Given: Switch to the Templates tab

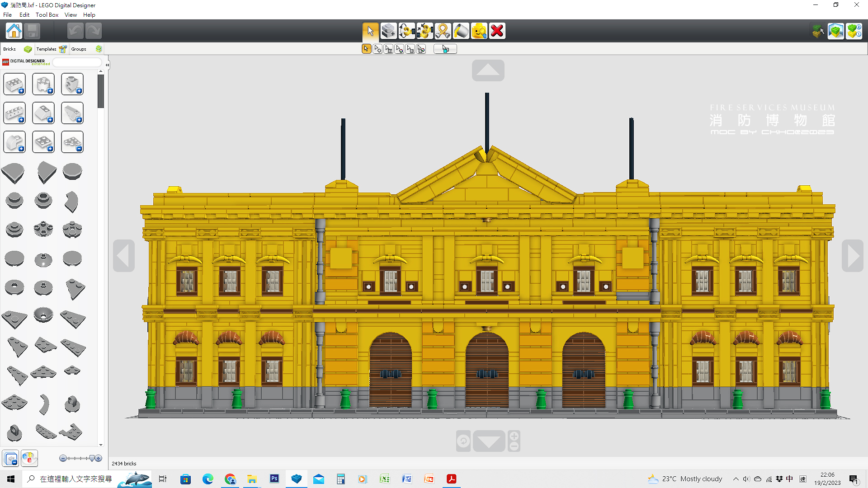Looking at the screenshot, I should [x=47, y=49].
